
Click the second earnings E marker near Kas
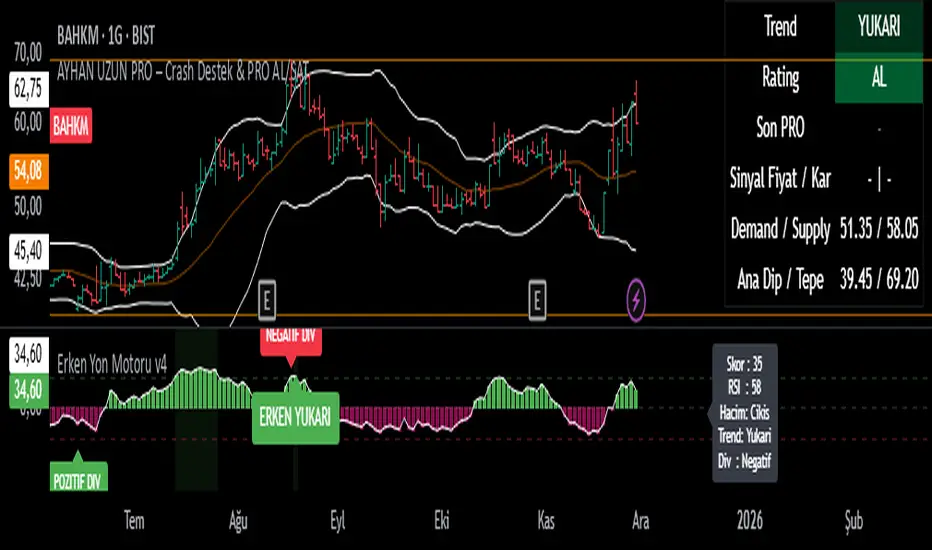pos(537,300)
